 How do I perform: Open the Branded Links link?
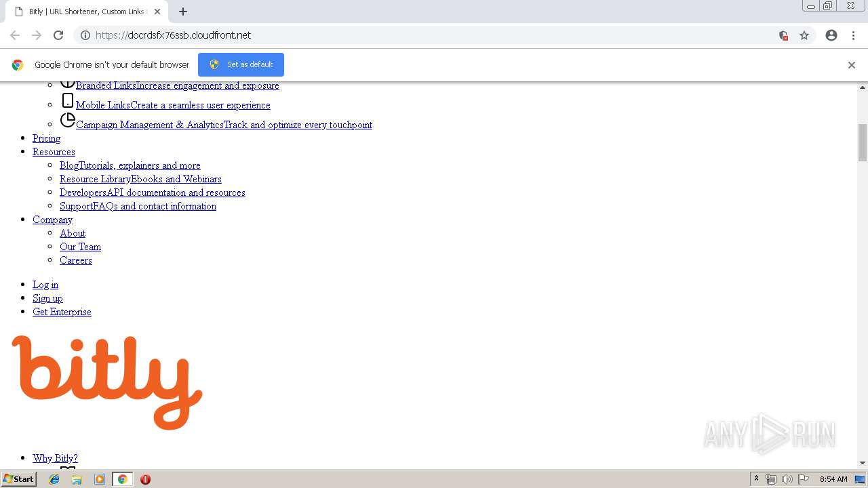coord(178,85)
